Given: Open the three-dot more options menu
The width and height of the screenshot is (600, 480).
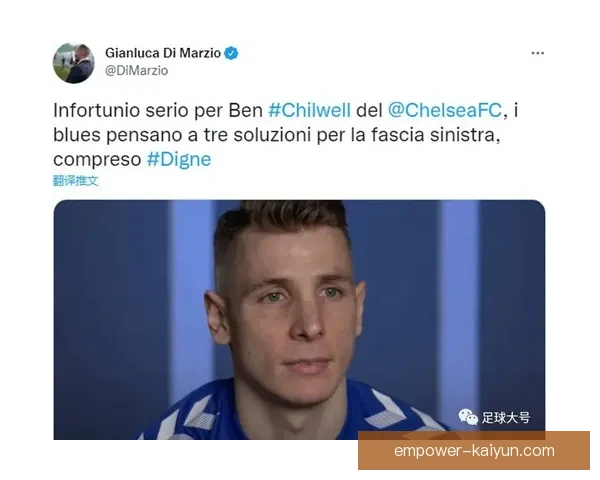Looking at the screenshot, I should tap(537, 53).
